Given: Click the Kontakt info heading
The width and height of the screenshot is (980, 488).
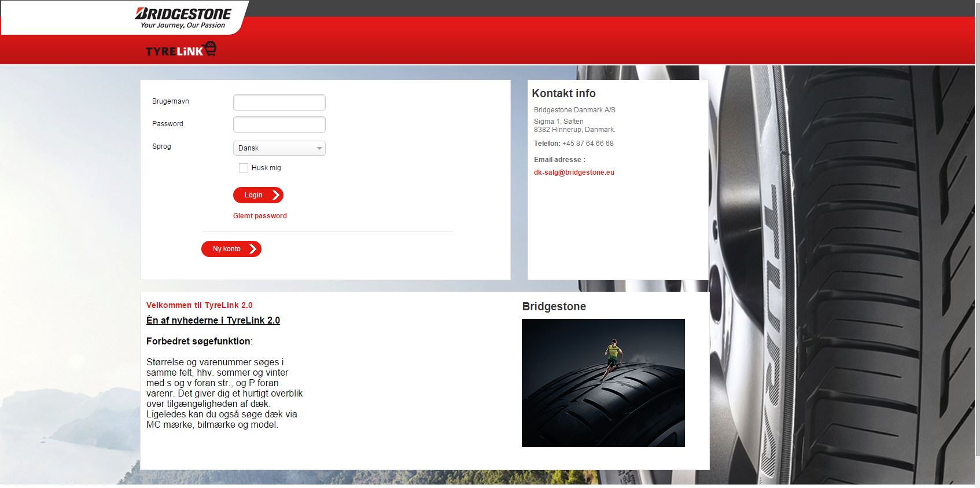Looking at the screenshot, I should click(x=563, y=94).
